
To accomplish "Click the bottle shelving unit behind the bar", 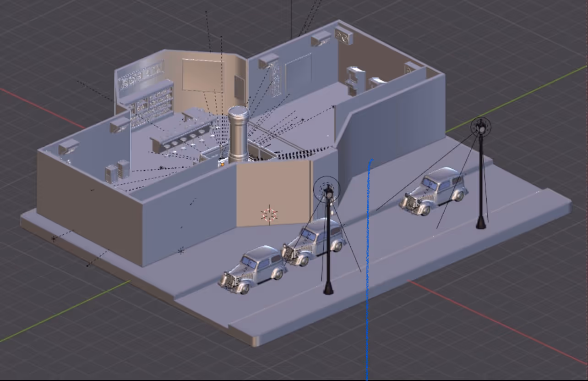I will coord(152,105).
